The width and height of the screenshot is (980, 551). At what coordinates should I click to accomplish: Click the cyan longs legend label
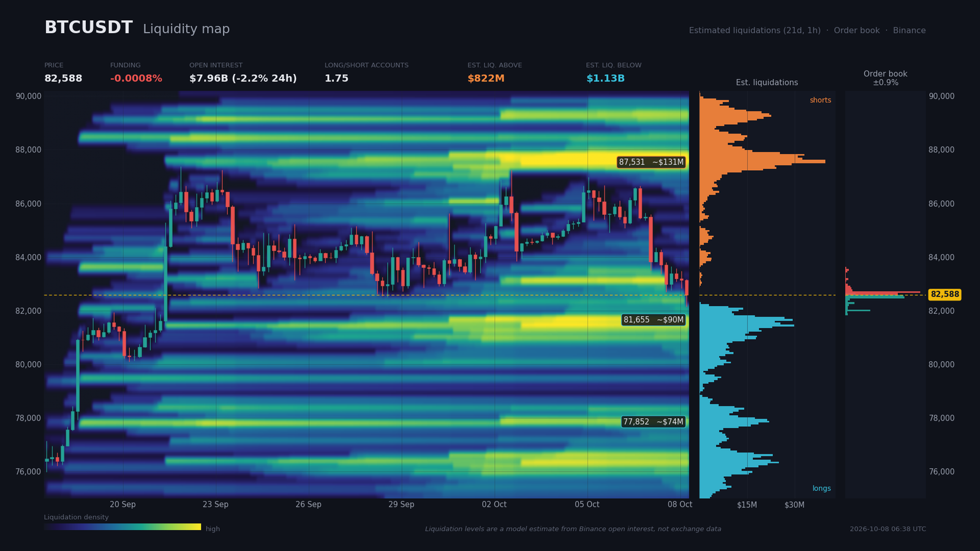pyautogui.click(x=821, y=489)
